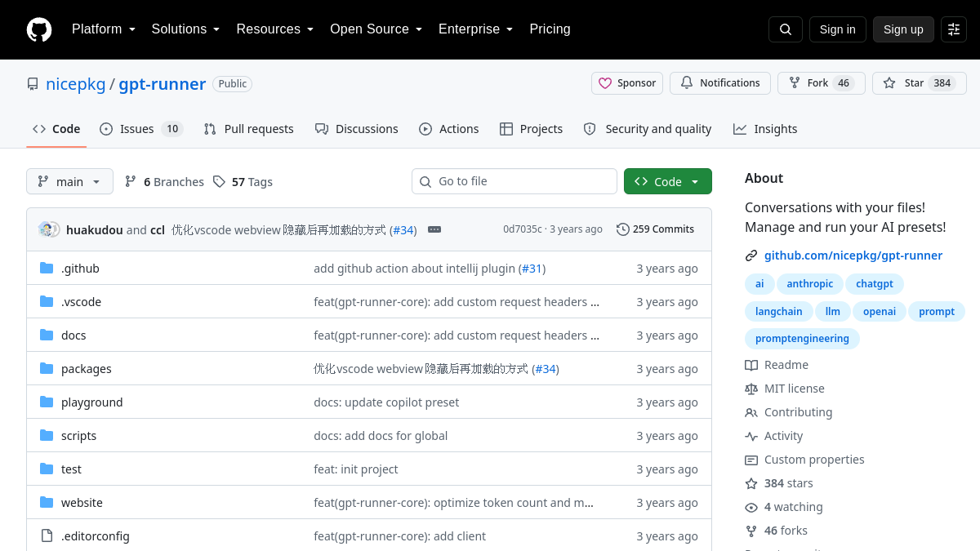The image size is (980, 551).
Task: Open the Insights tab
Action: (765, 129)
